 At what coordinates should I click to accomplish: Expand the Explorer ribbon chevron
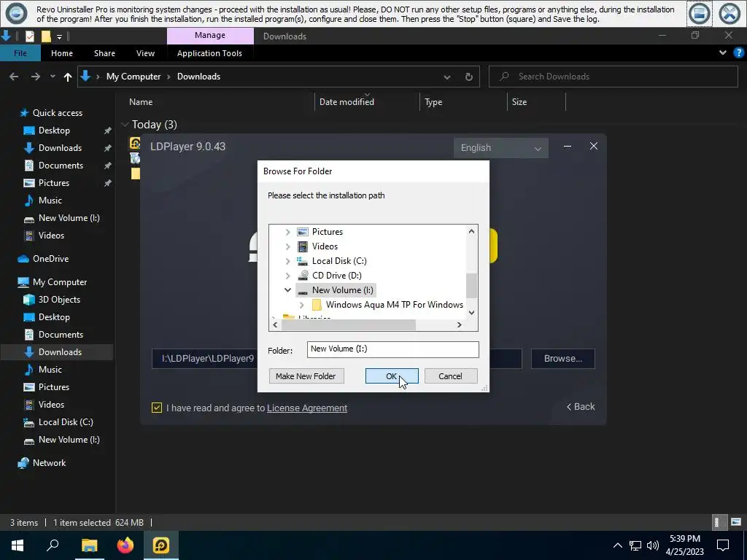(x=723, y=52)
